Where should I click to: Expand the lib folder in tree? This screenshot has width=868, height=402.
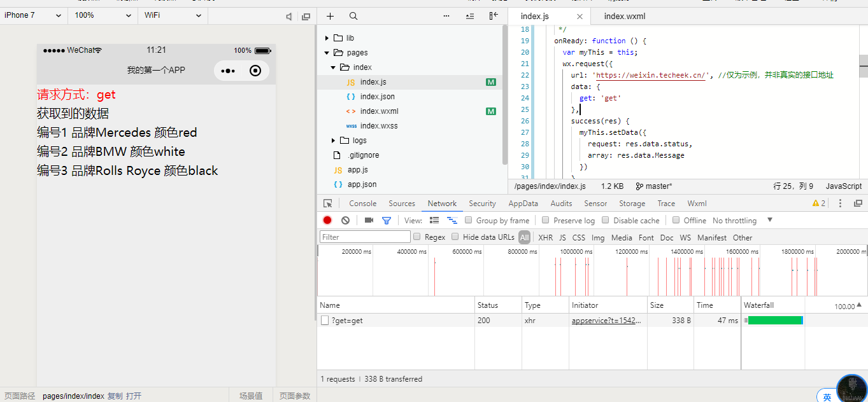pos(327,38)
